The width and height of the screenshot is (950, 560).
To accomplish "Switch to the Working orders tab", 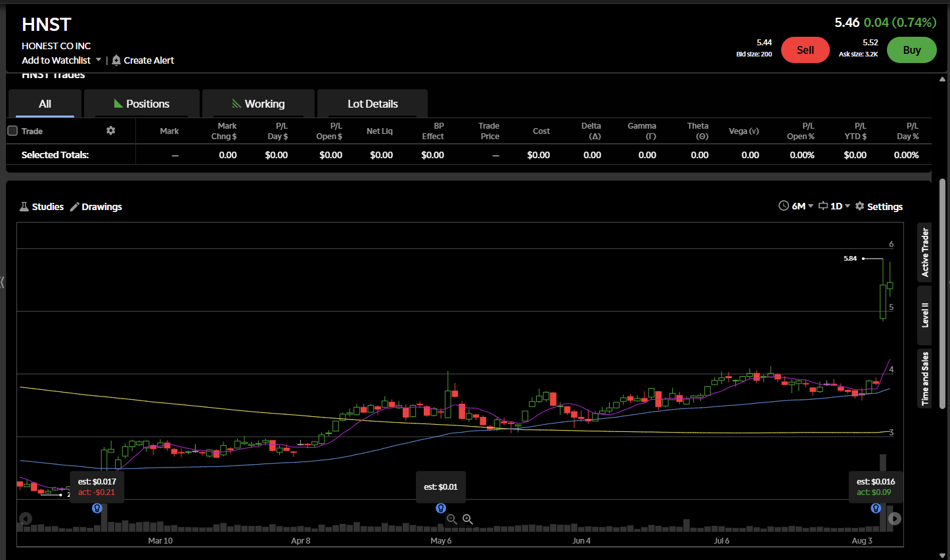I will (x=259, y=104).
